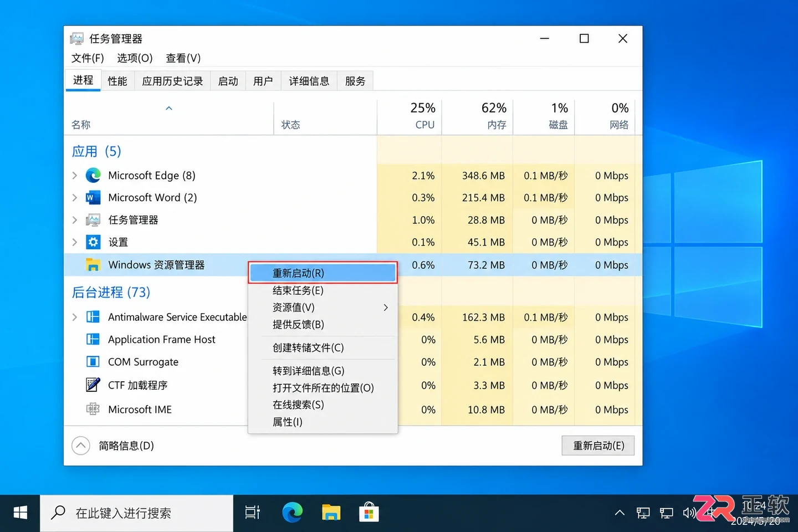Viewport: 798px width, 532px height.
Task: Choose 重新启动(R) in the context menu
Action: point(323,273)
